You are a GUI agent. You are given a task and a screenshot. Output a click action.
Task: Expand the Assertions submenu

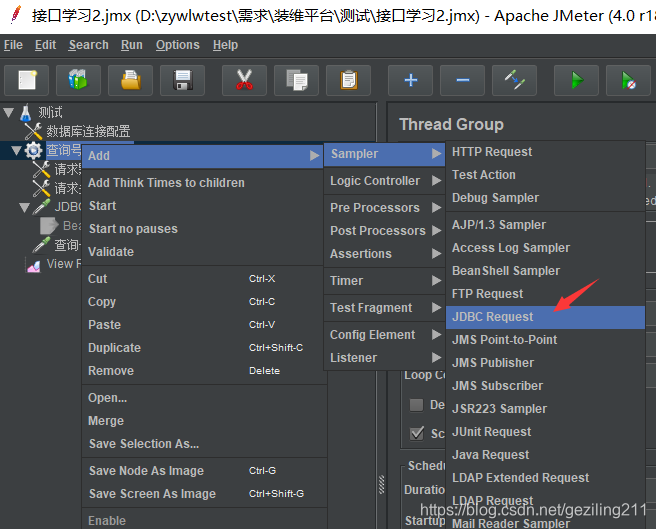tap(384, 254)
